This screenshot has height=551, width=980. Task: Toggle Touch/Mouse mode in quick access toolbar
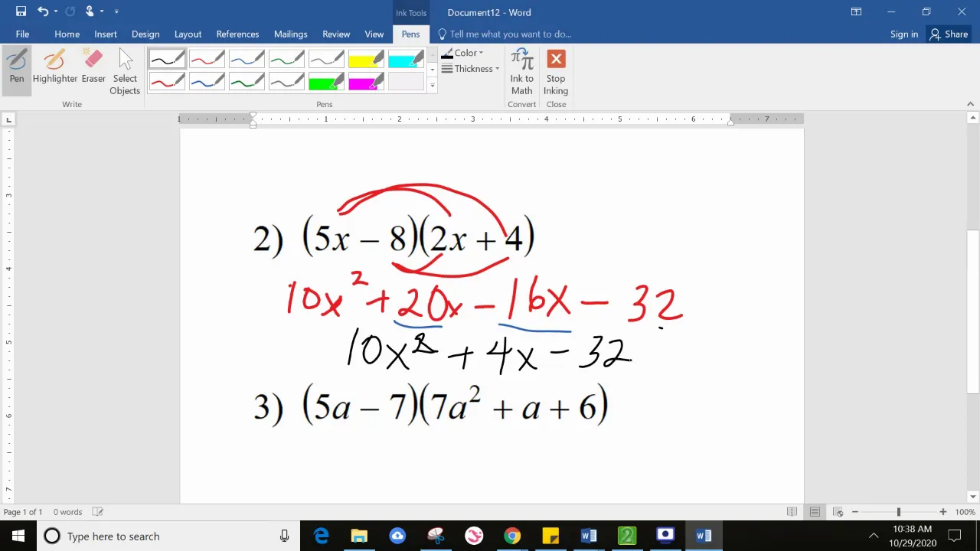90,11
